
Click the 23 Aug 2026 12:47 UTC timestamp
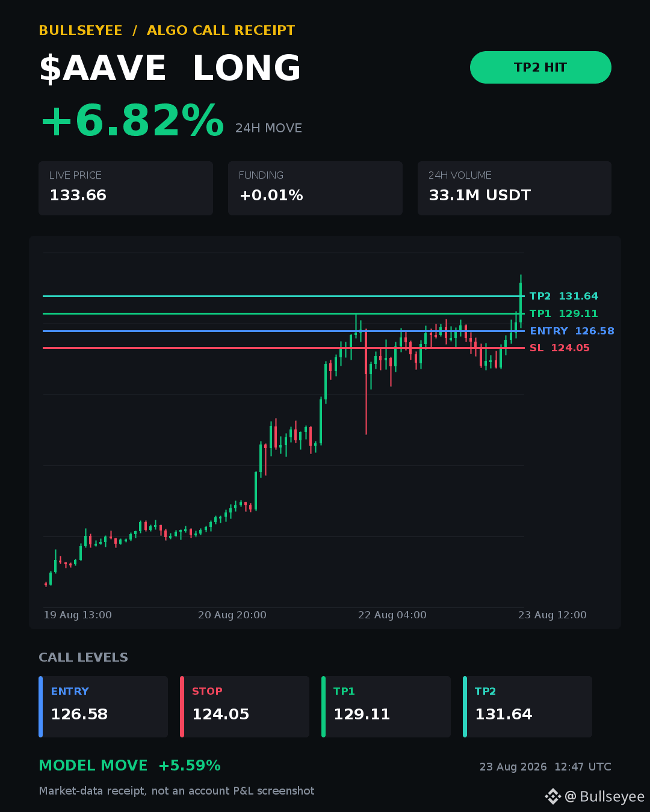click(545, 767)
